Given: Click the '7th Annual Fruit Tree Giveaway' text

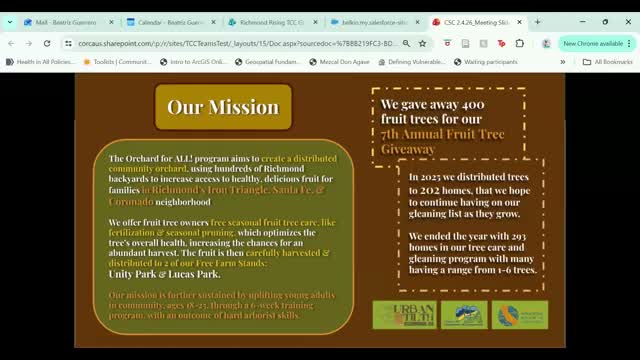Looking at the screenshot, I should click(442, 141).
